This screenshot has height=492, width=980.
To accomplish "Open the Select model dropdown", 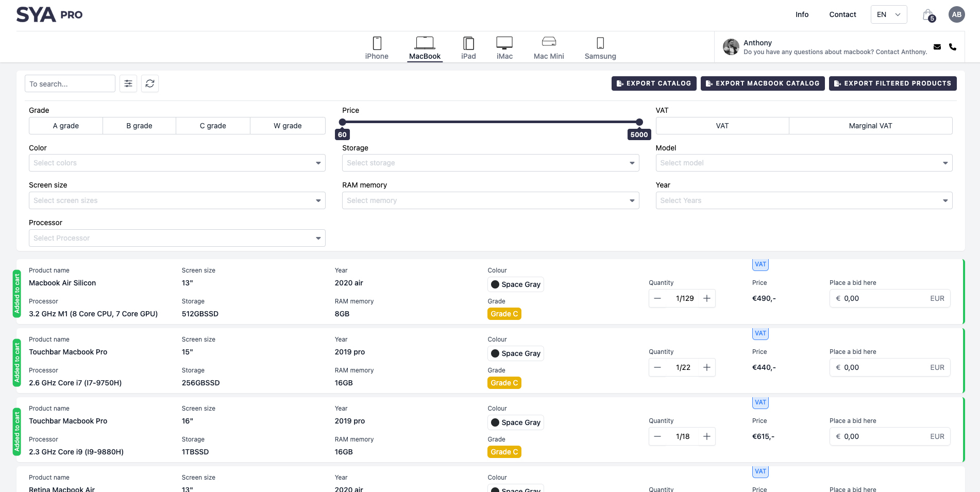I will point(804,163).
